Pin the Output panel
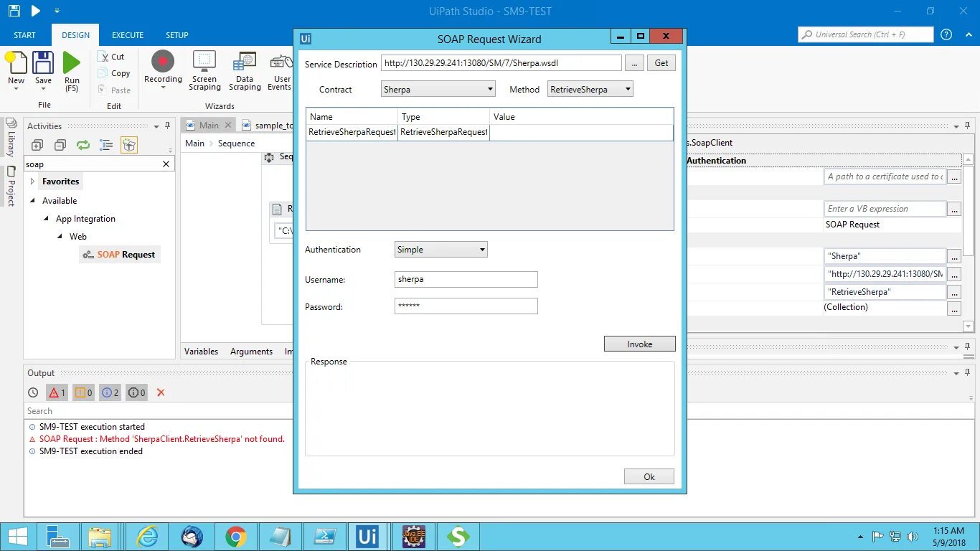Image resolution: width=980 pixels, height=551 pixels. (968, 373)
